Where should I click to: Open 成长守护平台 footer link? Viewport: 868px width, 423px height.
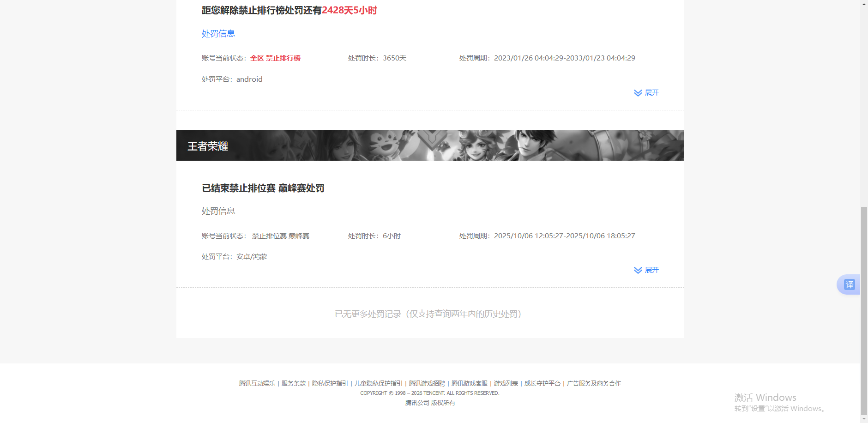542,383
